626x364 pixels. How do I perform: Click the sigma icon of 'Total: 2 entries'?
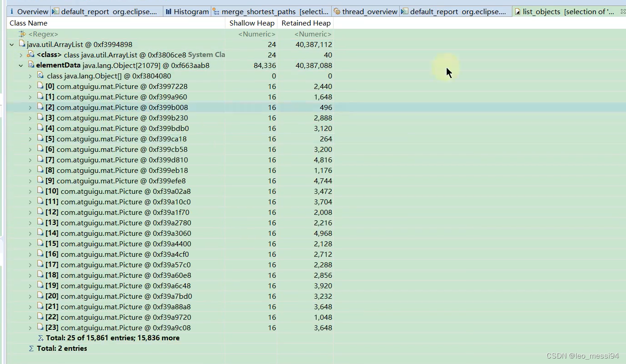click(x=31, y=348)
